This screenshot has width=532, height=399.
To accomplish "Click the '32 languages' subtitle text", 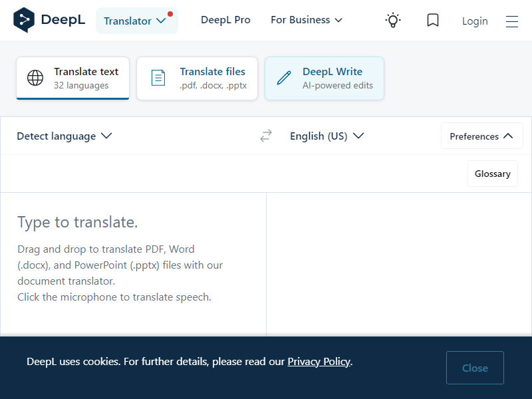I will click(x=81, y=86).
